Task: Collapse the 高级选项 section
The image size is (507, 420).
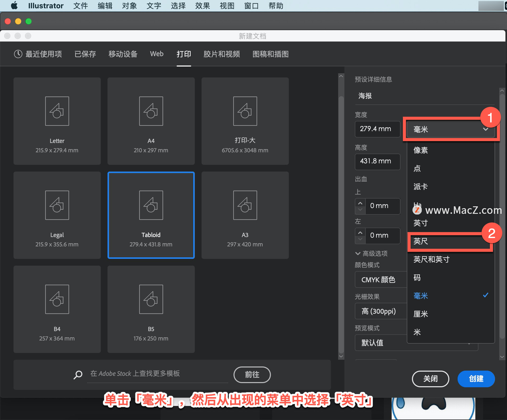Action: 371,254
